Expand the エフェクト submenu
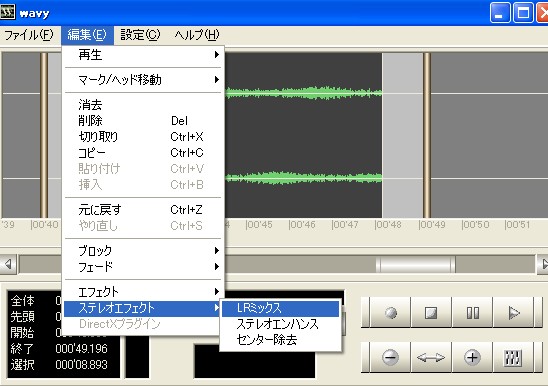The image size is (548, 386). click(x=143, y=292)
